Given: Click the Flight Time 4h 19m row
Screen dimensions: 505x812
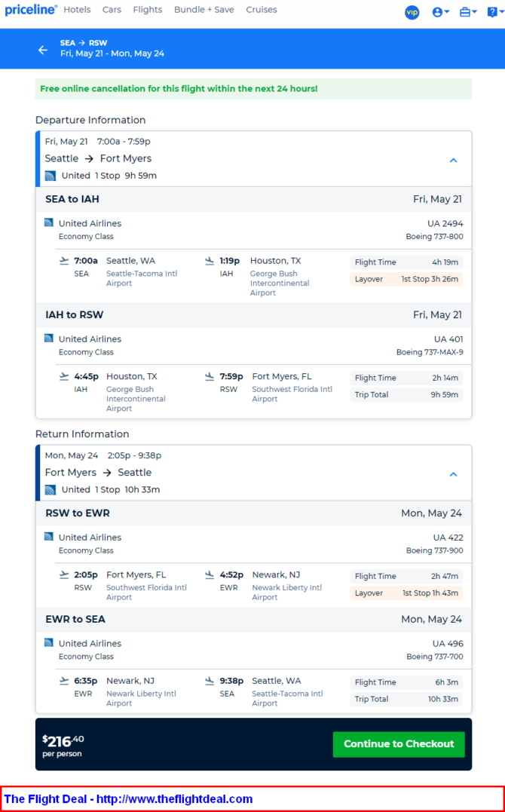Looking at the screenshot, I should click(406, 262).
